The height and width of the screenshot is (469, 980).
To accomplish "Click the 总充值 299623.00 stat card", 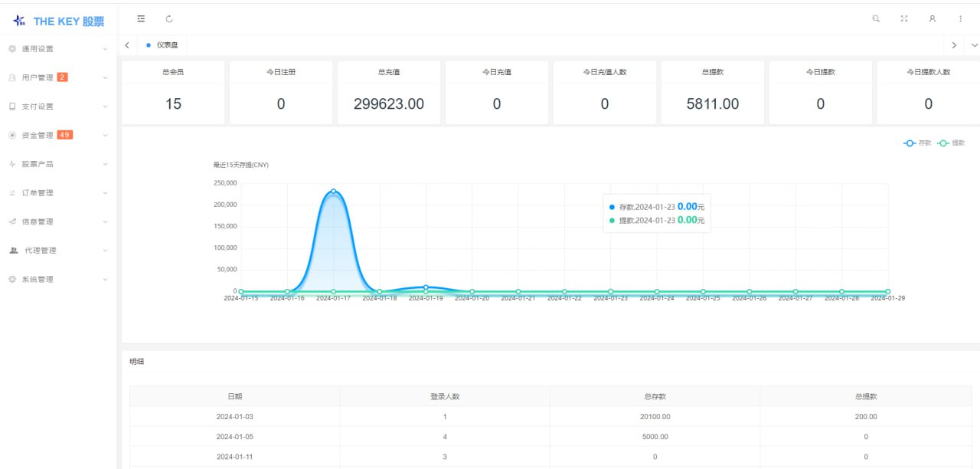I will 389,93.
